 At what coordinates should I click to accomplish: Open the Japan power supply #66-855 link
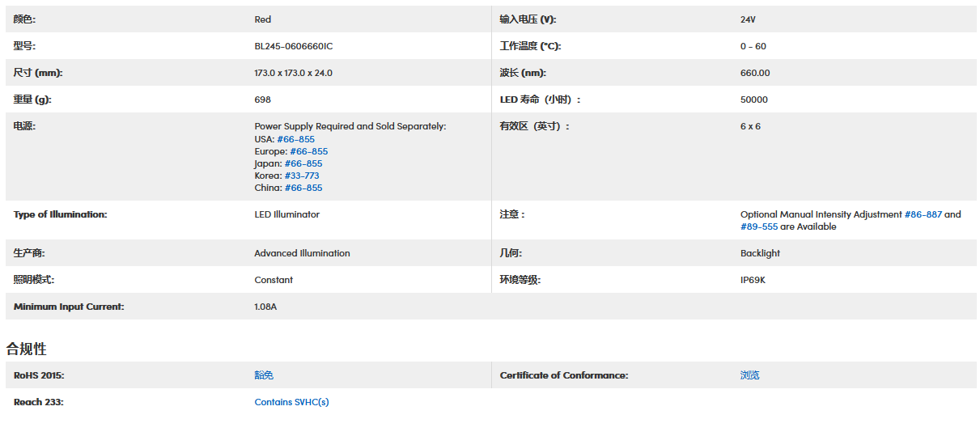(303, 163)
